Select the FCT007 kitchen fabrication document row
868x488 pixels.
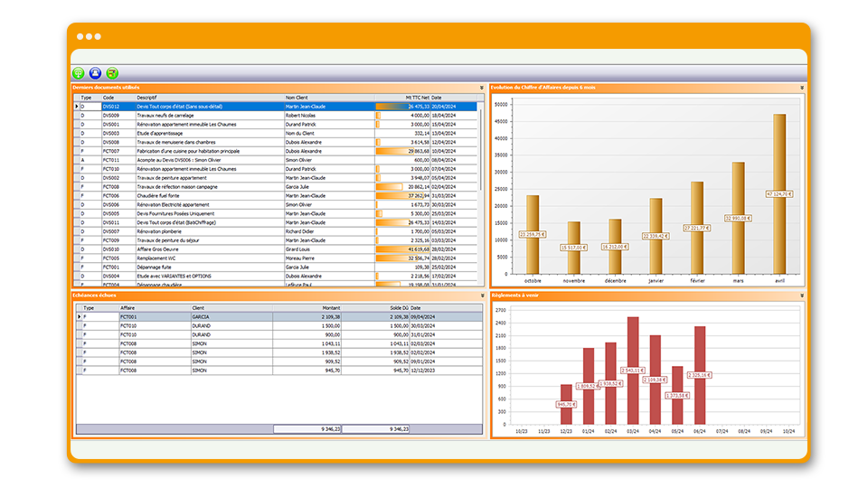coord(226,151)
